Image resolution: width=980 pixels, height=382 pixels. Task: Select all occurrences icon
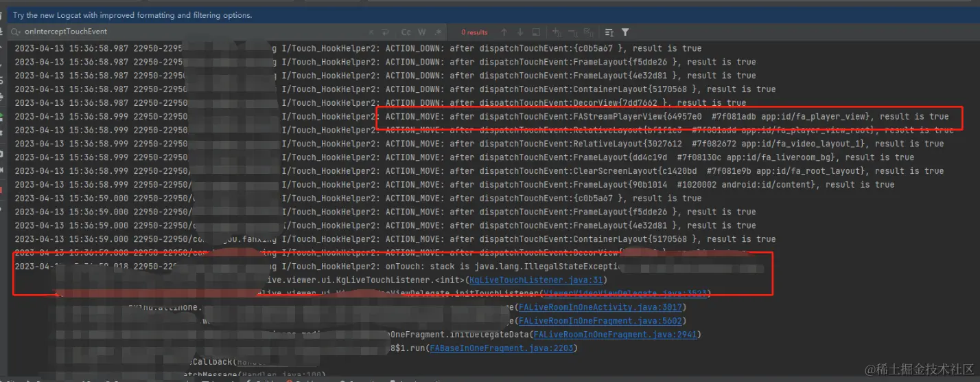[x=589, y=32]
